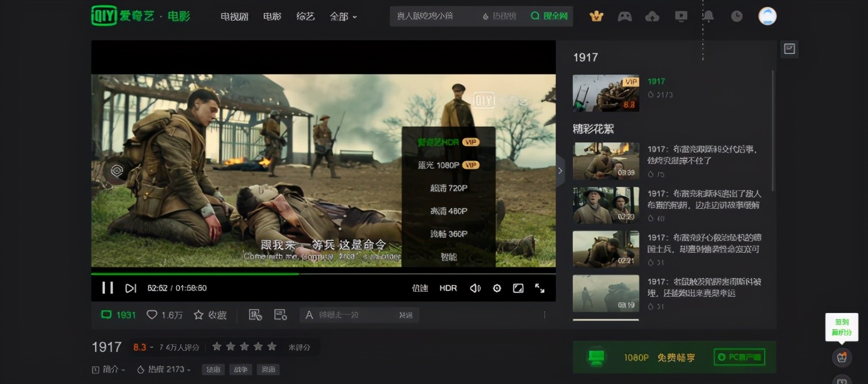Open the 热搜榜 hot search link
Viewport: 868px width, 384px height.
499,16
